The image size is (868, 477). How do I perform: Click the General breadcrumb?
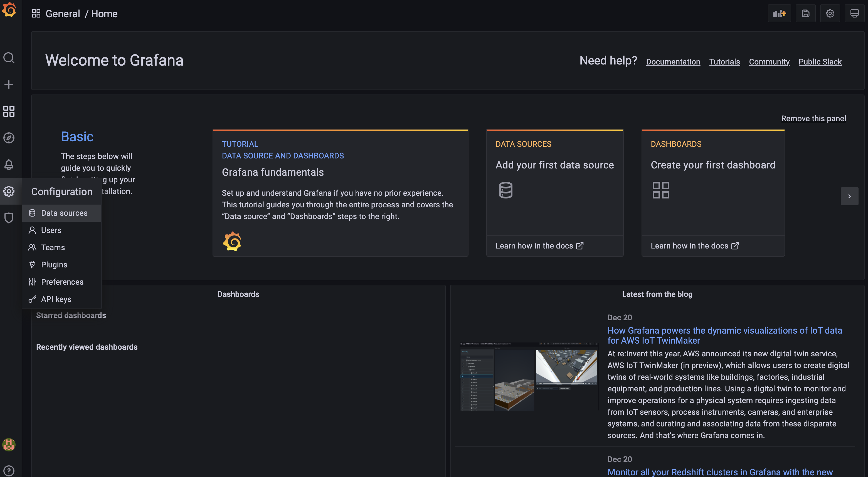[x=63, y=13]
